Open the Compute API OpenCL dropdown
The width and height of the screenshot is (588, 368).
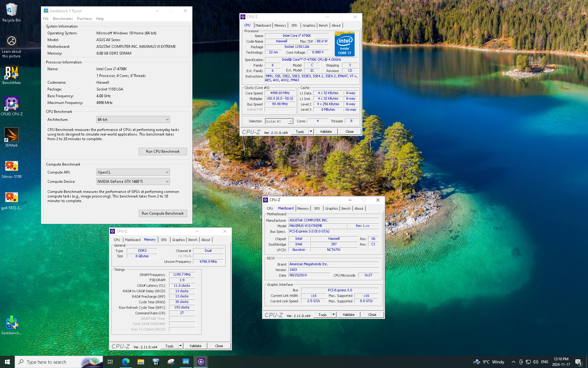point(133,172)
